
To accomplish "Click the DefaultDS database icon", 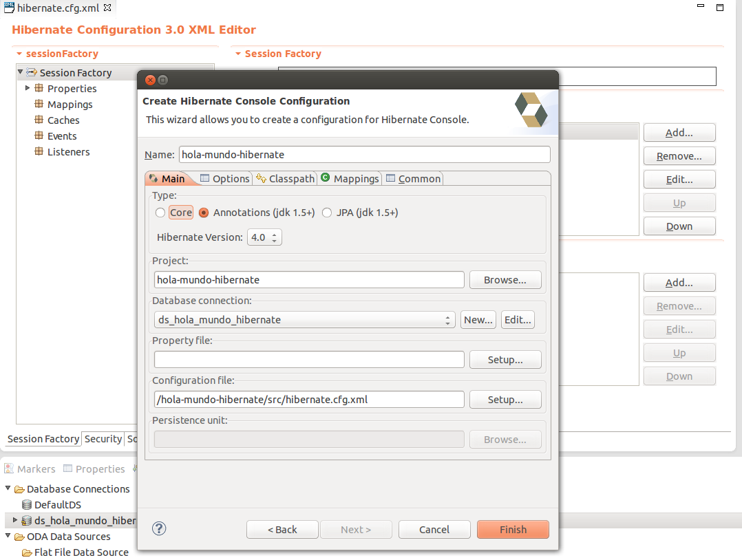I will point(27,505).
